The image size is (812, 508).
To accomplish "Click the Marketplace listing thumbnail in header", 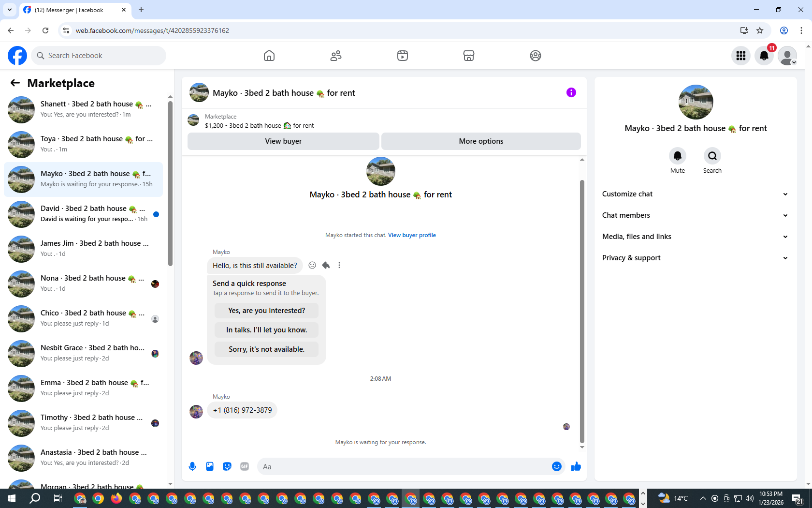I will pos(193,120).
